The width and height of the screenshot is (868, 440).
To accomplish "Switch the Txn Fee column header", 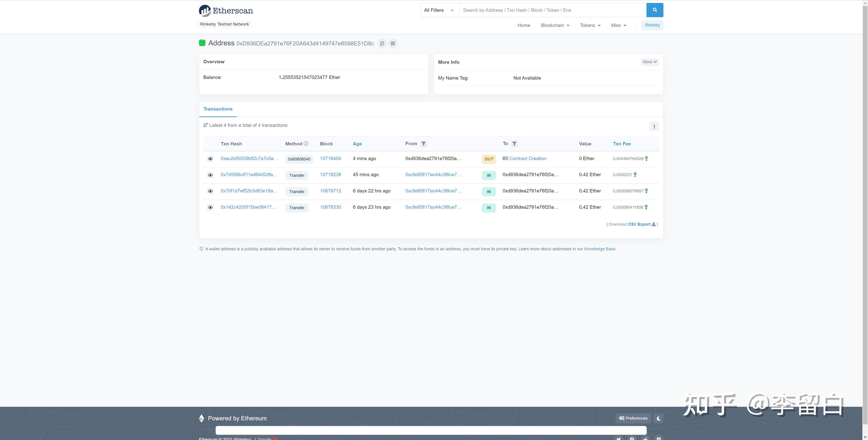I will click(x=622, y=144).
